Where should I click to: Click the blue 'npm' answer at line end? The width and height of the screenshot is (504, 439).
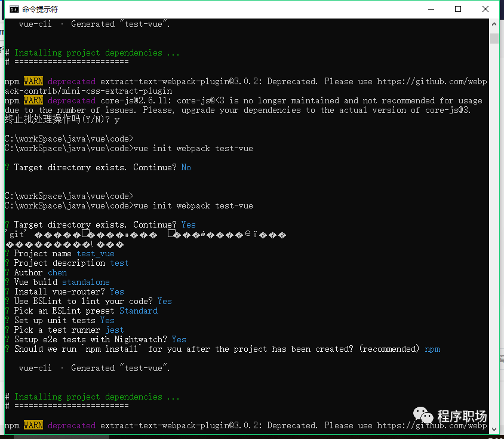432,349
